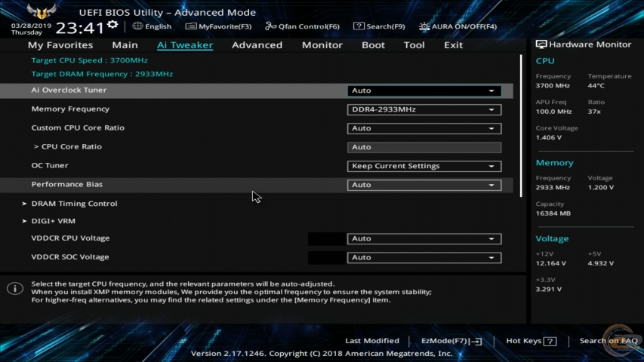Click the Capacity 16384 MB value

pos(553,213)
